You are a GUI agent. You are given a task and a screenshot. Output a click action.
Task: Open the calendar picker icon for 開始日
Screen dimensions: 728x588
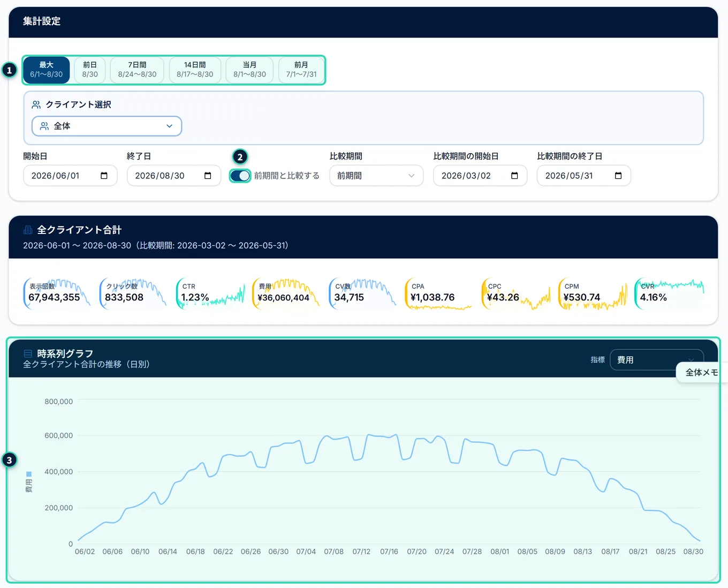pyautogui.click(x=104, y=176)
